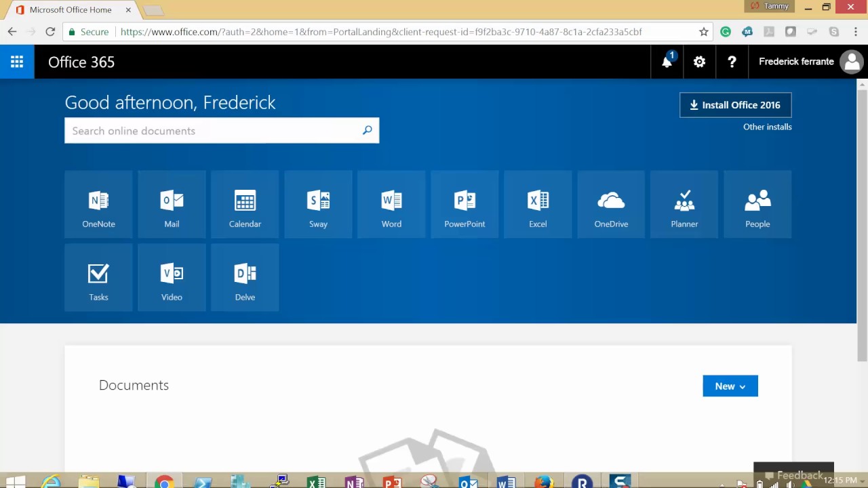Click the Secure site info badge

point(87,32)
